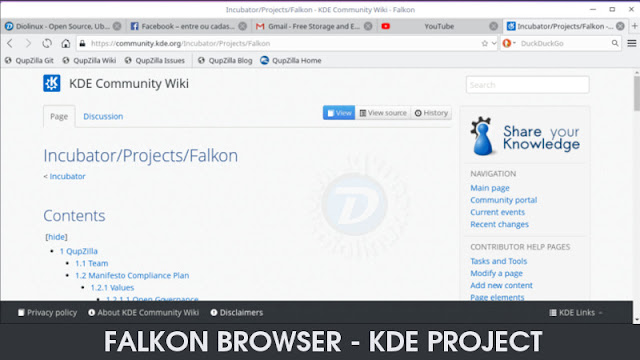The width and height of the screenshot is (640, 360).
Task: Open Recent changes link
Action: click(499, 224)
